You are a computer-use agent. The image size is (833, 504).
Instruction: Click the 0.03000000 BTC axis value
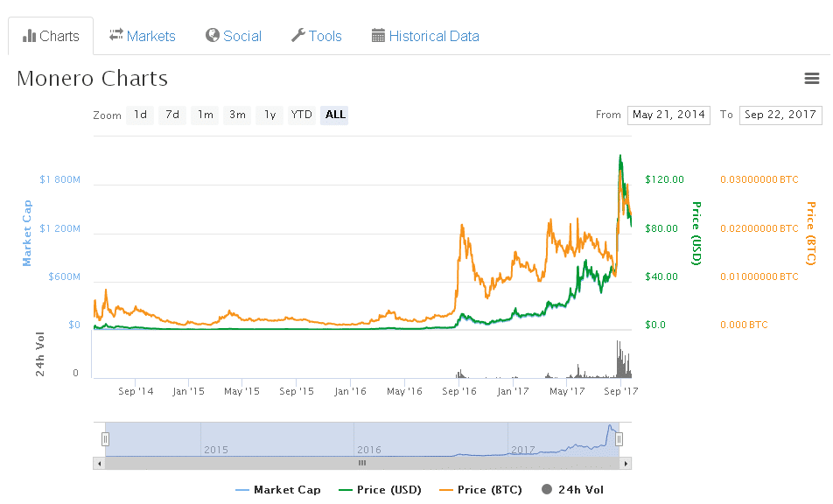[x=759, y=179]
